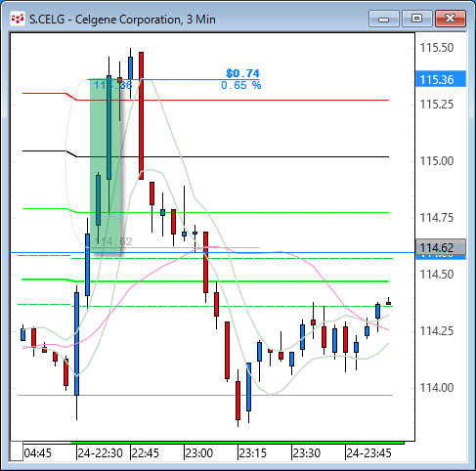The image size is (476, 471).
Task: Close the Celgene Corporation chart window
Action: click(x=451, y=19)
